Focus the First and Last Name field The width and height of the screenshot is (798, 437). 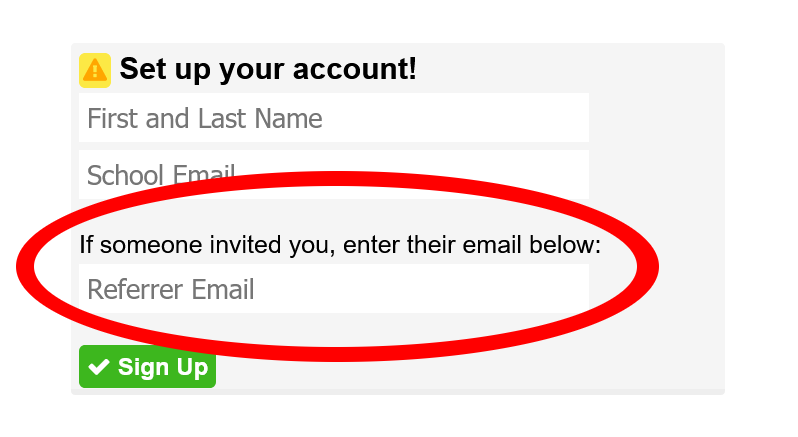tap(333, 118)
